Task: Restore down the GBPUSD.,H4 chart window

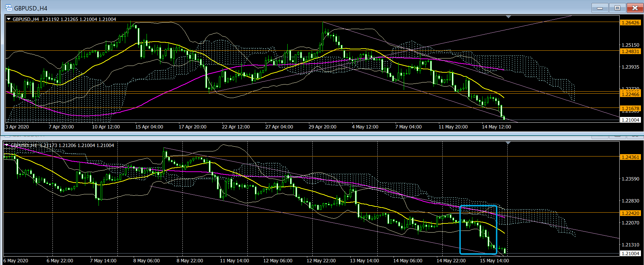Action: pyautogui.click(x=617, y=8)
